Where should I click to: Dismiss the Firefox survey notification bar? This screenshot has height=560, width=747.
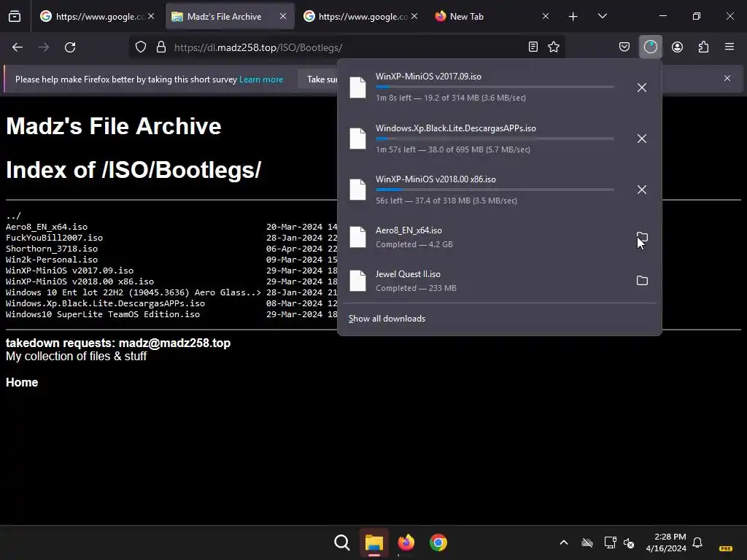[727, 78]
